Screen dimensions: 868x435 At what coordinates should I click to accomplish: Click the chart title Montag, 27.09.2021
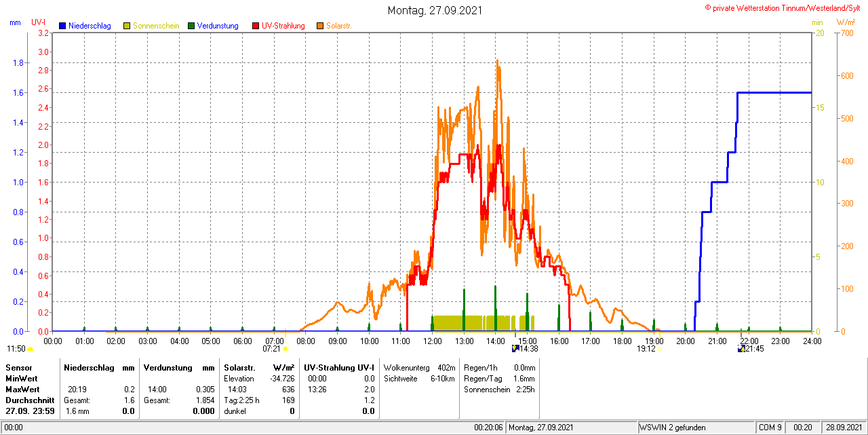pyautogui.click(x=434, y=10)
